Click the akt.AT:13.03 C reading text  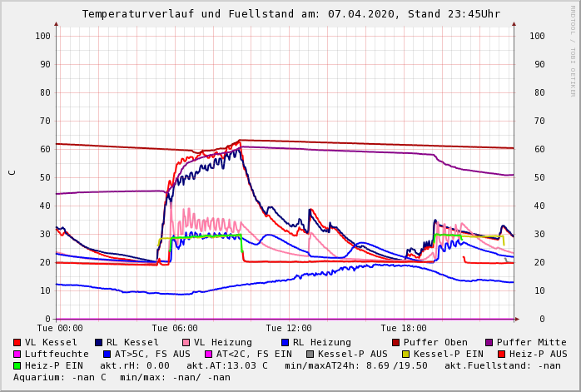(x=226, y=365)
